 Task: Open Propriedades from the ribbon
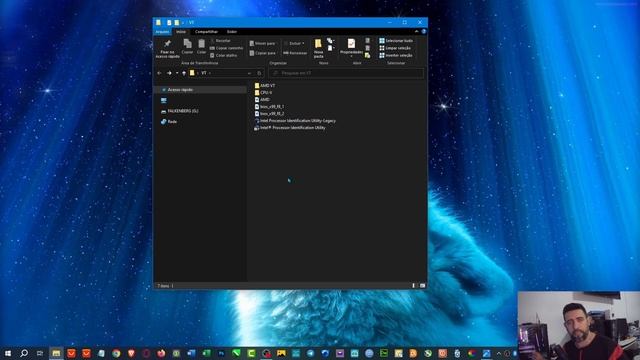(x=351, y=47)
